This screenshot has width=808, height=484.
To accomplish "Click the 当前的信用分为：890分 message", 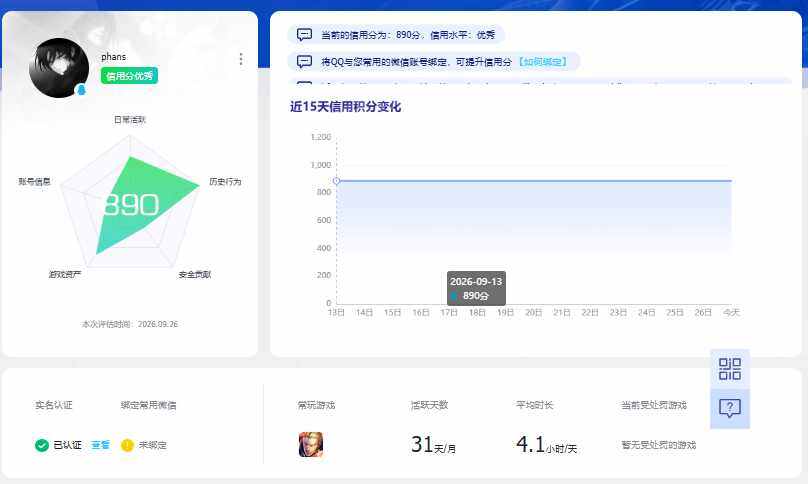I will (396, 35).
